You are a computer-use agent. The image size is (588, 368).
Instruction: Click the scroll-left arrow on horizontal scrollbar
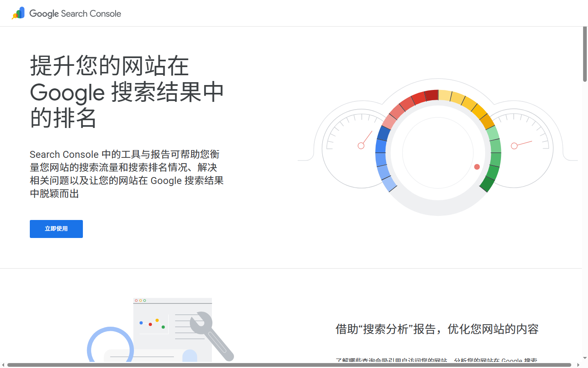click(x=3, y=365)
